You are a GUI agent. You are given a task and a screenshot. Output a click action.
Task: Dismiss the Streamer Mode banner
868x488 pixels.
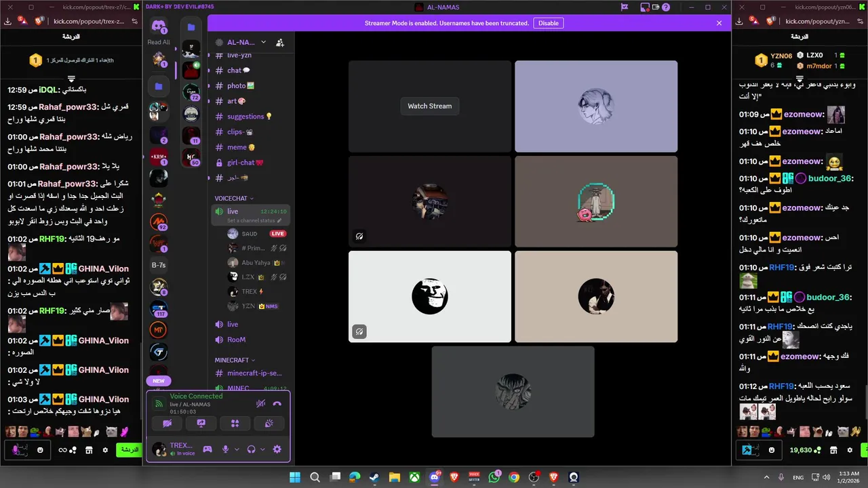(719, 23)
